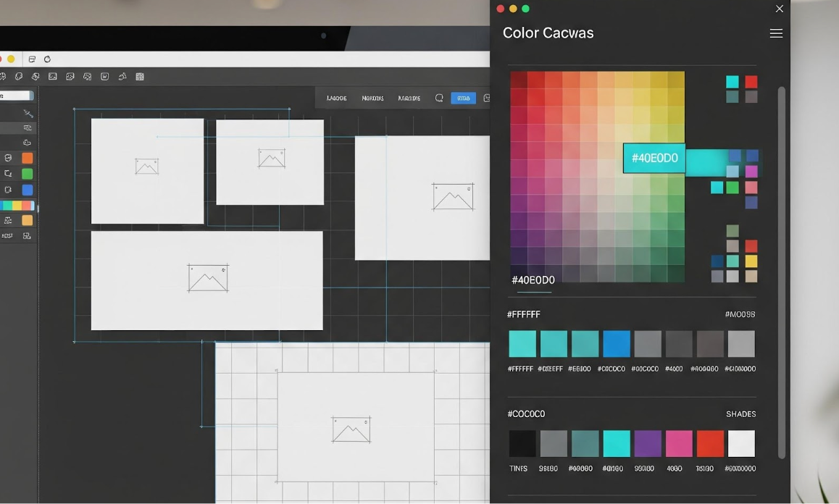839x504 pixels.
Task: Click the image icon in the top toolbar
Action: coord(53,77)
